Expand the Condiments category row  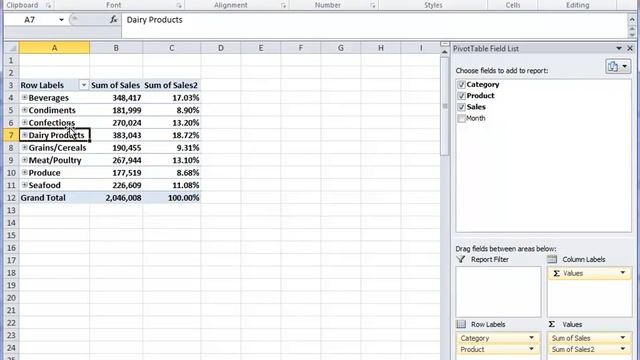point(24,110)
